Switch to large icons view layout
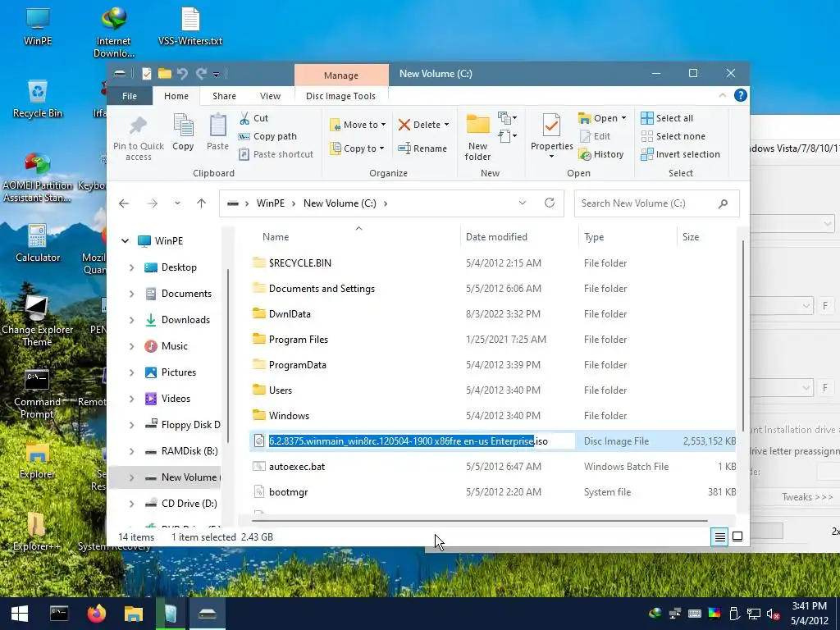Image resolution: width=840 pixels, height=630 pixels. click(737, 536)
